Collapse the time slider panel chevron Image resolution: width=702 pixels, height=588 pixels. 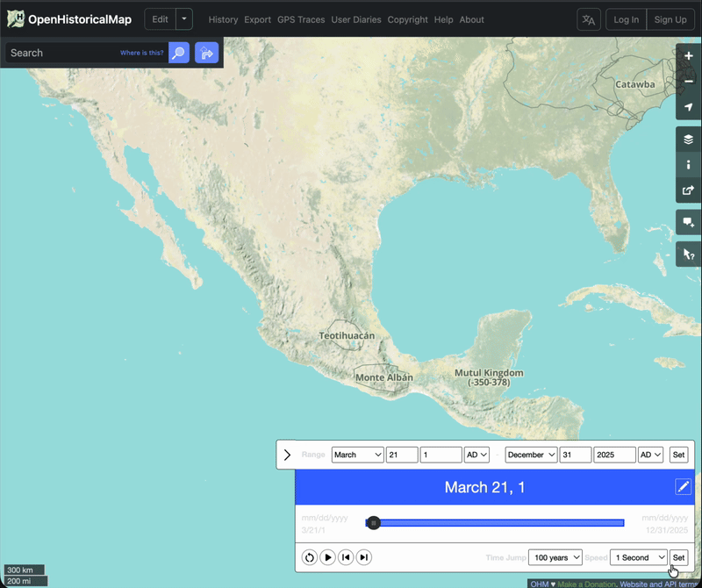click(287, 455)
